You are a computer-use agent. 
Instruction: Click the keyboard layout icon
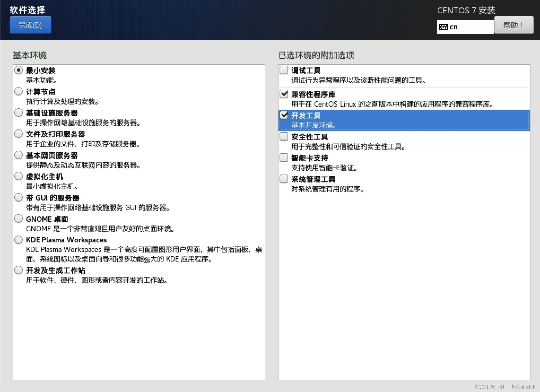pos(443,27)
